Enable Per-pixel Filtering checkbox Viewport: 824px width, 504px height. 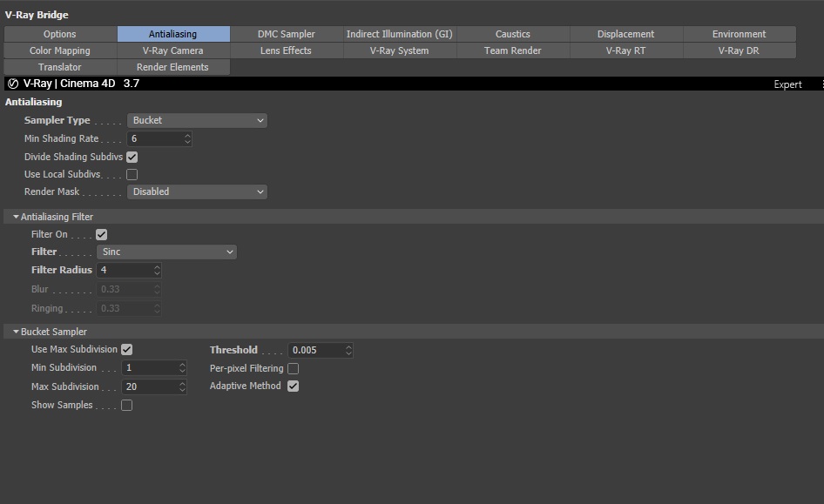click(x=294, y=368)
